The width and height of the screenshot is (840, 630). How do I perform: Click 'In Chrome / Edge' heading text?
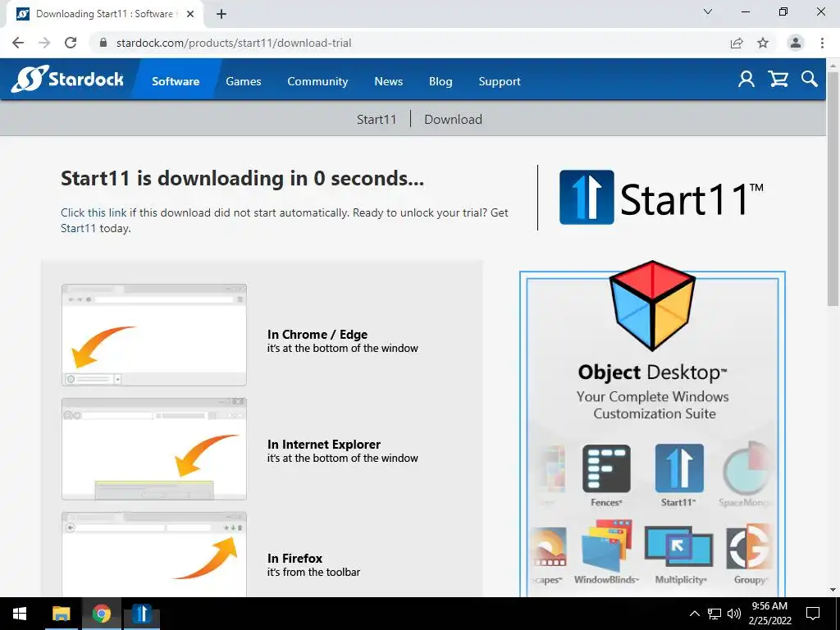click(x=317, y=335)
